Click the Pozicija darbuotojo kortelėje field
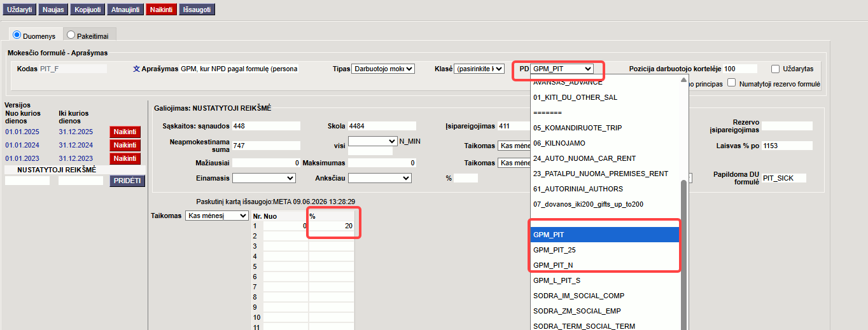The image size is (868, 330). click(x=741, y=69)
